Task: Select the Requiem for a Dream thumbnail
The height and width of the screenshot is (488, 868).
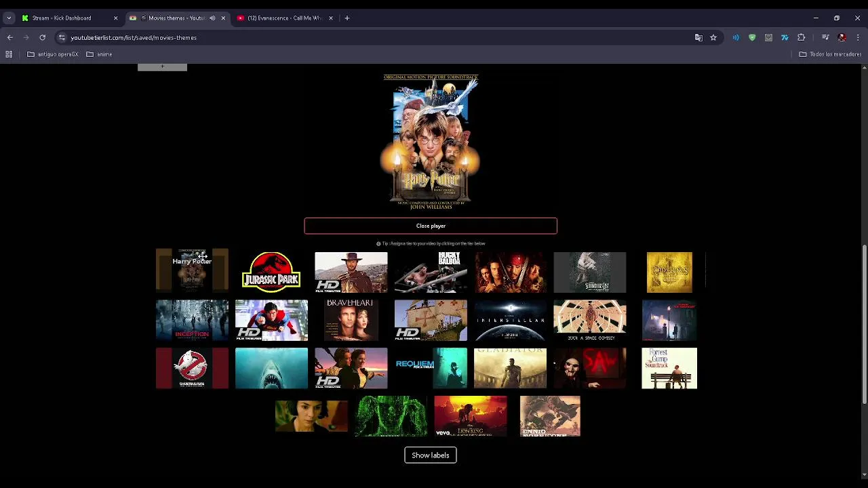Action: 431,368
